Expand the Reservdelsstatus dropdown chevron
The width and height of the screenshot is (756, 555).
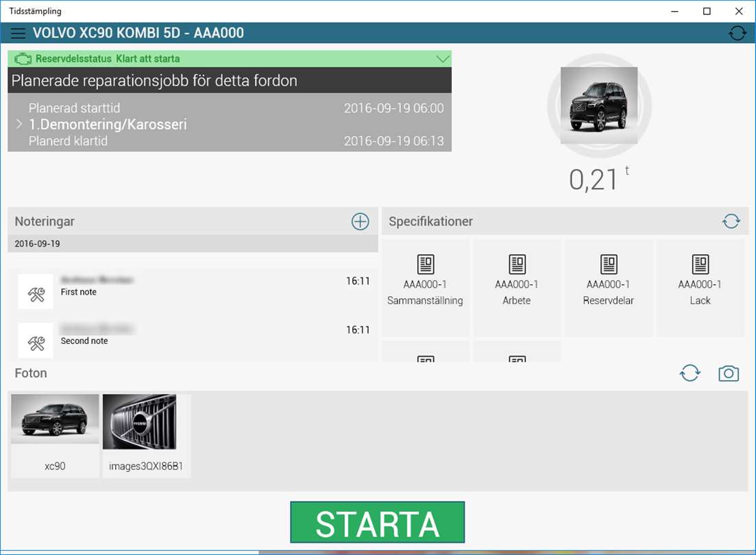(x=443, y=59)
